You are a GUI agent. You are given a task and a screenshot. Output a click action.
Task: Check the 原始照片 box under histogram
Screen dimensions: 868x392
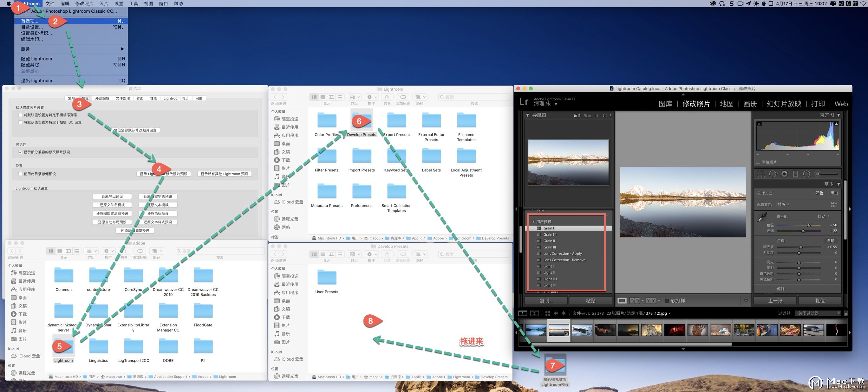[758, 162]
